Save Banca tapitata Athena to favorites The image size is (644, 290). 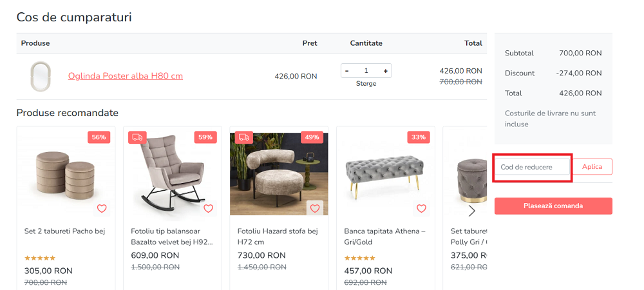click(x=421, y=208)
